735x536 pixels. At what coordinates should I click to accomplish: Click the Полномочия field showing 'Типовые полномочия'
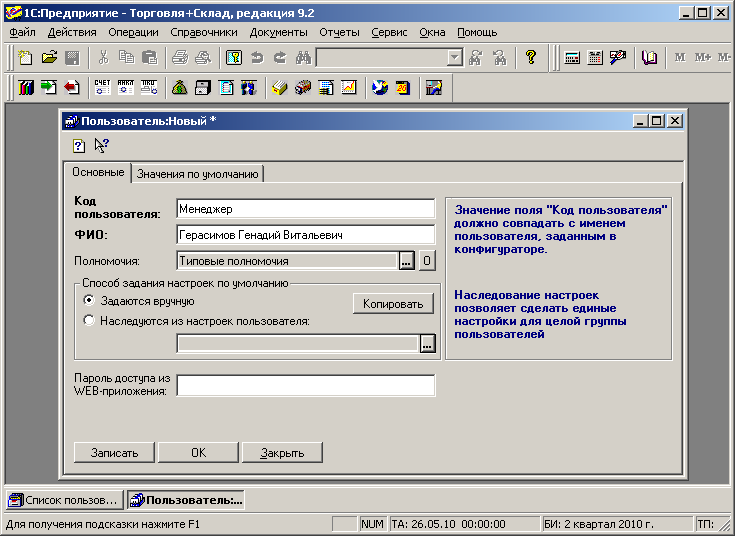pos(287,261)
